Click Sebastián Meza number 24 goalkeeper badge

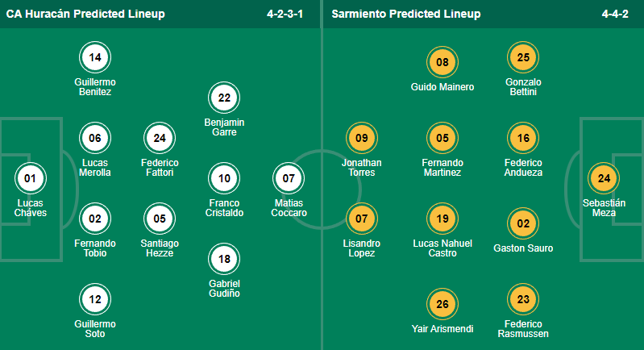tap(604, 178)
